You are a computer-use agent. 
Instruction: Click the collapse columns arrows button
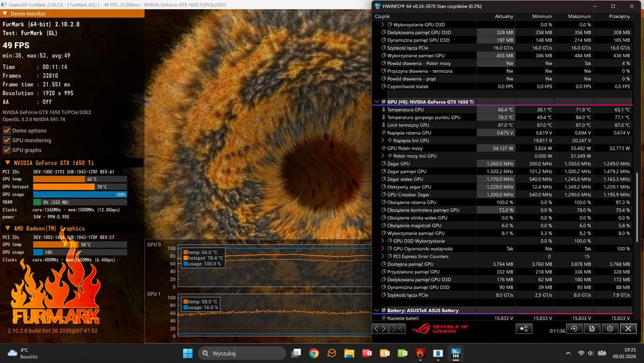coord(399,329)
